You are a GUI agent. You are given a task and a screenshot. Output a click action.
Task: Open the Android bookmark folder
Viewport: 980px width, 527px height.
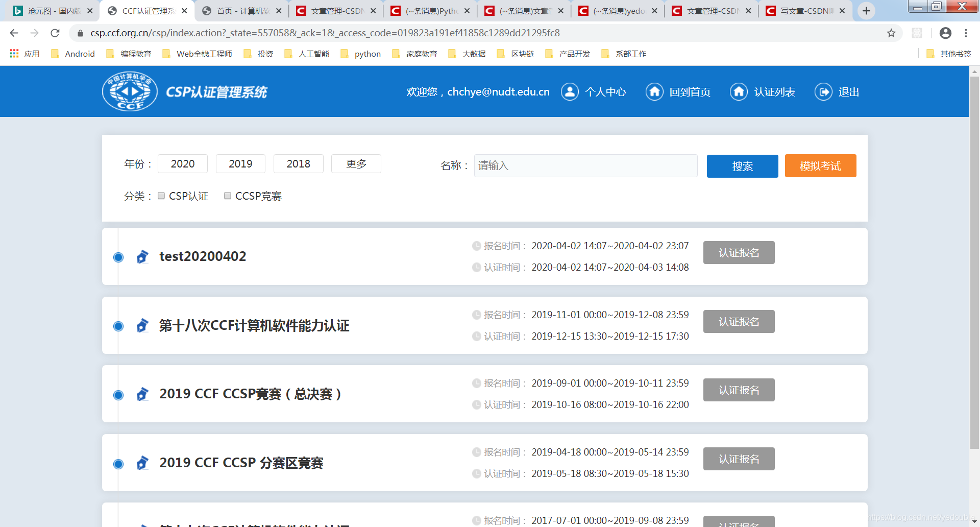pos(73,54)
